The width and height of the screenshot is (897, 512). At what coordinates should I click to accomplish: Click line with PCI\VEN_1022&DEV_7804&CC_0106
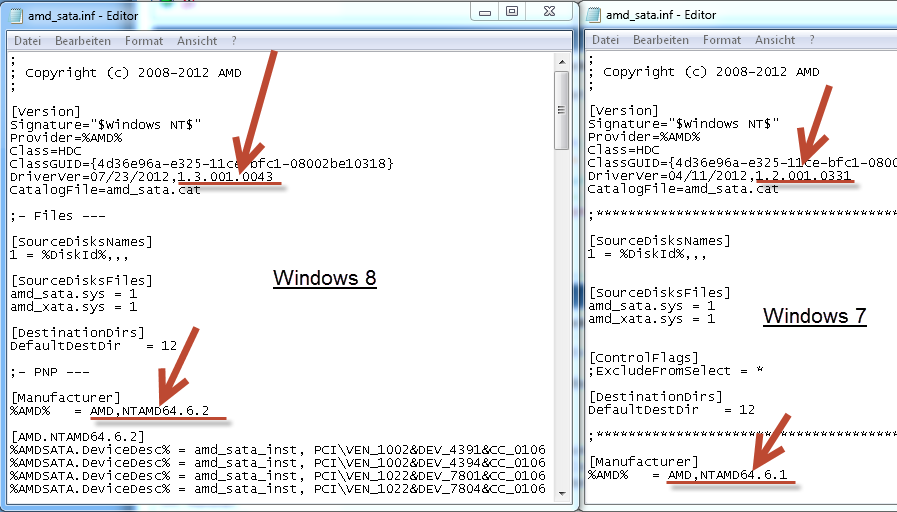tap(277, 489)
